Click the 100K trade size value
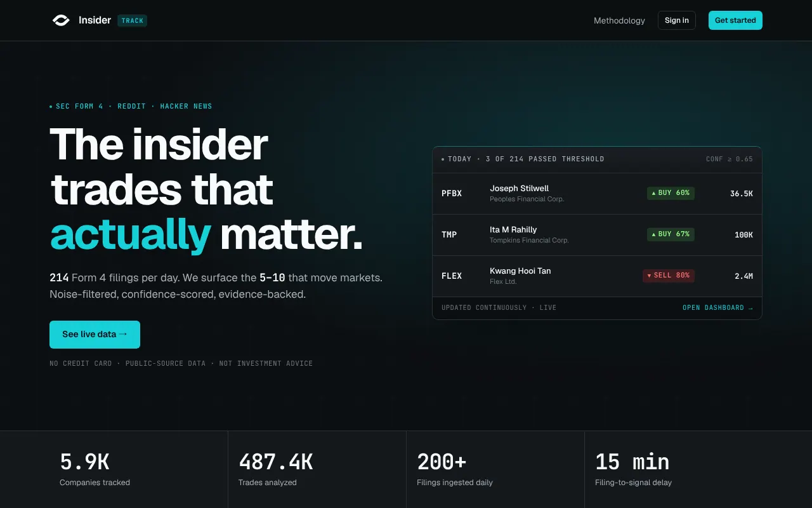Viewport: 812px width, 508px height. click(743, 235)
